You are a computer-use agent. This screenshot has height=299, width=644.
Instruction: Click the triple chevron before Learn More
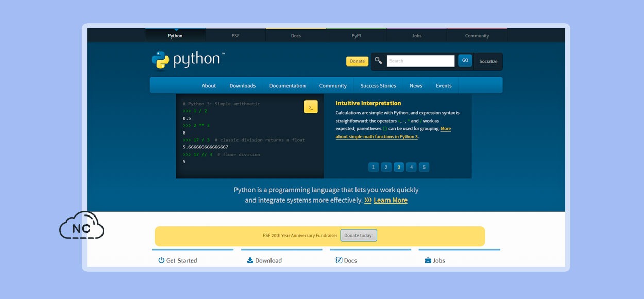(x=368, y=200)
